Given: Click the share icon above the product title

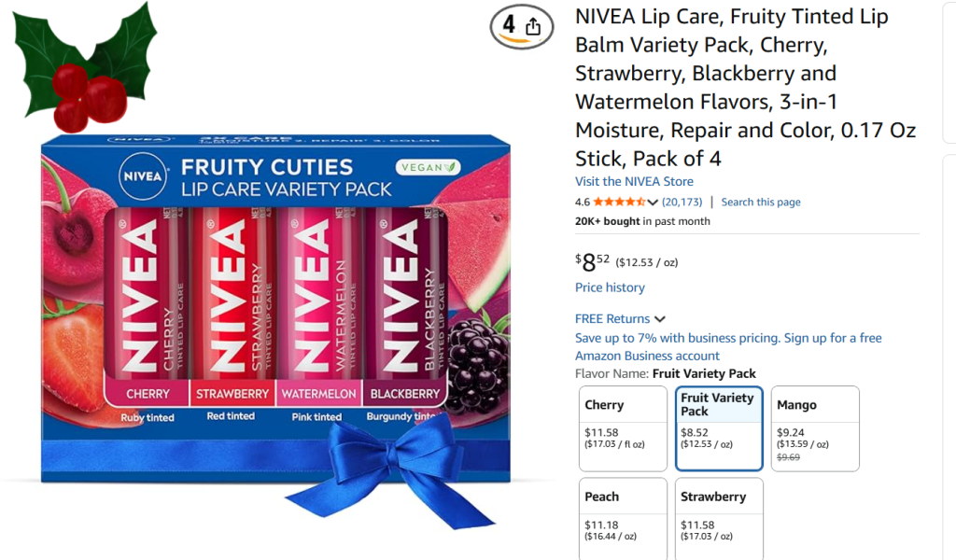Looking at the screenshot, I should point(533,27).
